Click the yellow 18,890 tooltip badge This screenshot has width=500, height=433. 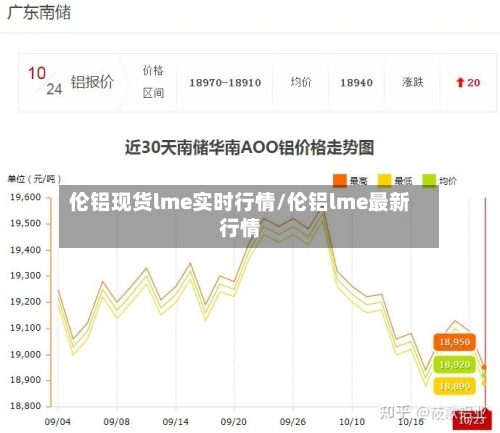click(x=455, y=386)
